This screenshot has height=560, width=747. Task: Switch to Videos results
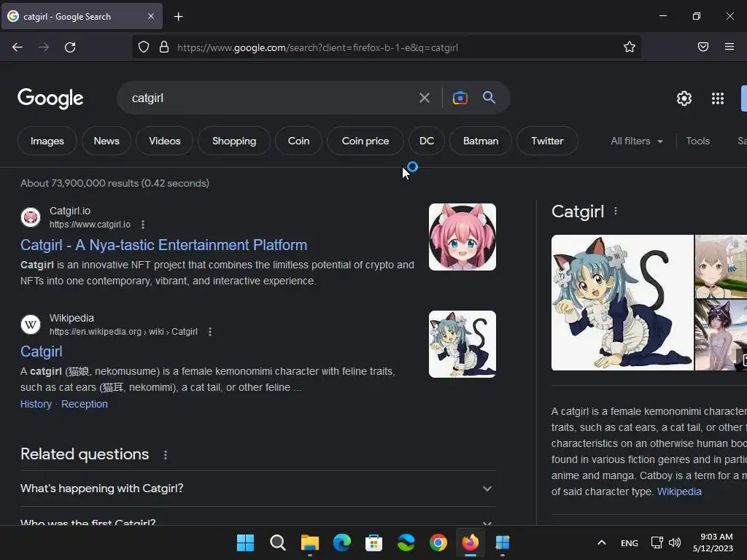(164, 141)
